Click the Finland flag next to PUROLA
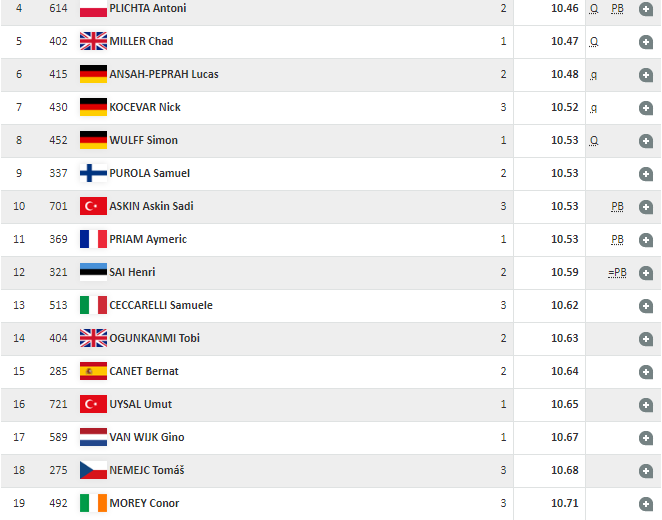 coord(93,173)
